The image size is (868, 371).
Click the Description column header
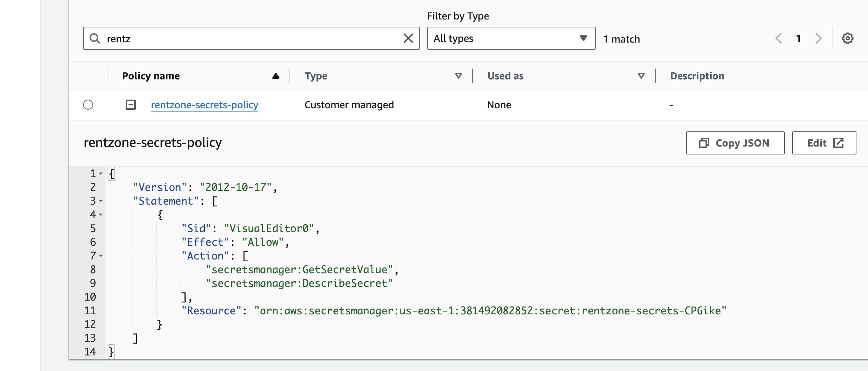697,76
